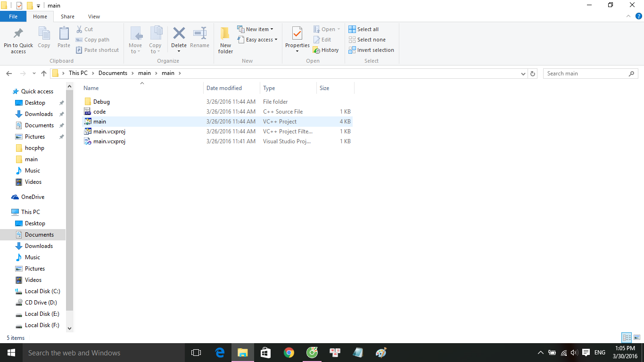Switch to details view layout
The image size is (644, 362).
627,337
